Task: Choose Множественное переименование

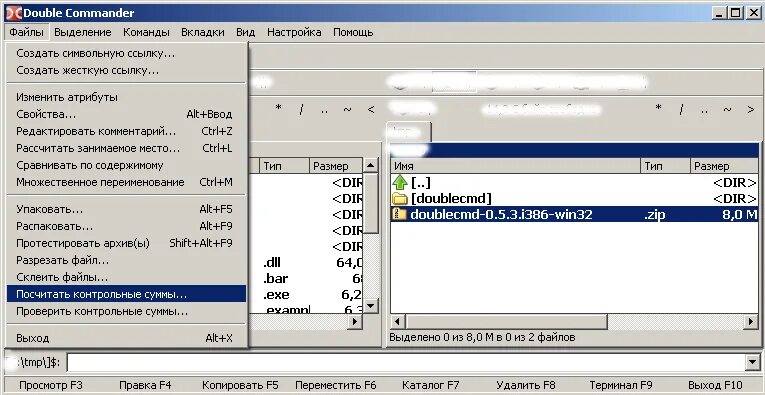Action: 126,182
